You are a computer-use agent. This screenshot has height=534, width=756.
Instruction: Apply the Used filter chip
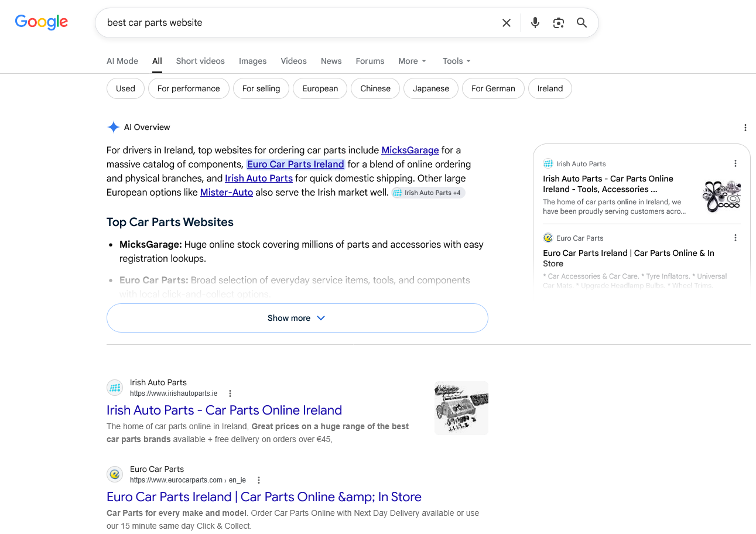[125, 88]
